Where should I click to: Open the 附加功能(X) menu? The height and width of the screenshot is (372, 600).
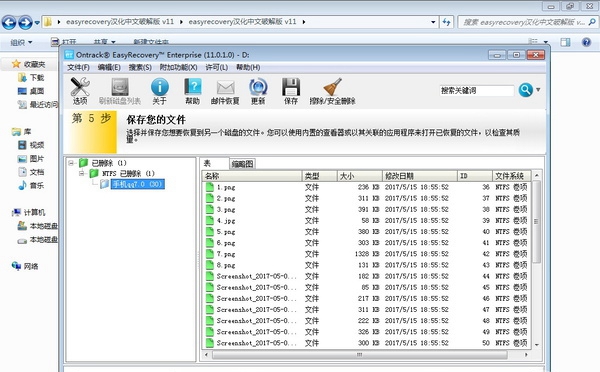tap(178, 67)
